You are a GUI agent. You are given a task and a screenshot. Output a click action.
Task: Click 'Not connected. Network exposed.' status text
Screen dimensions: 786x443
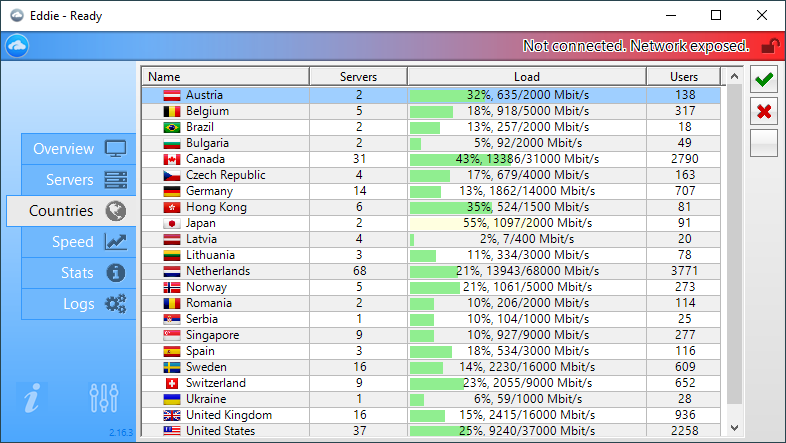point(636,46)
